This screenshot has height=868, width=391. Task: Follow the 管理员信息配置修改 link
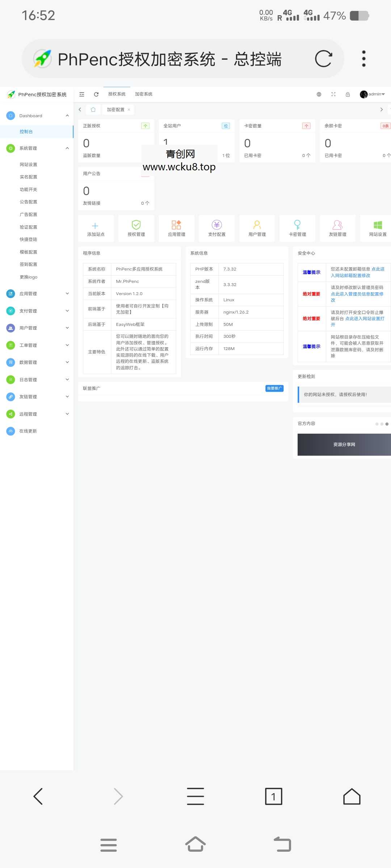click(x=357, y=297)
